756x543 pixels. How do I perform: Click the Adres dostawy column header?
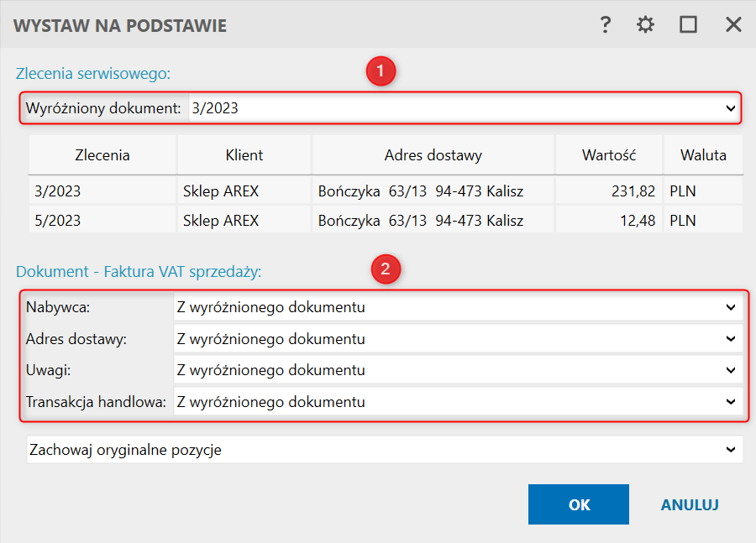point(433,155)
